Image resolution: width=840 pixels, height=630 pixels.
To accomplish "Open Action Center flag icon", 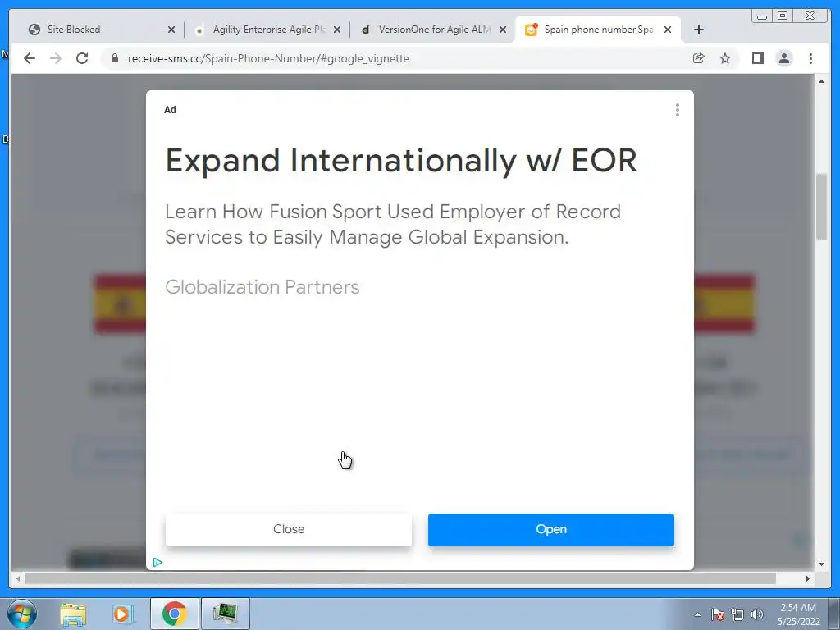I will tap(717, 614).
